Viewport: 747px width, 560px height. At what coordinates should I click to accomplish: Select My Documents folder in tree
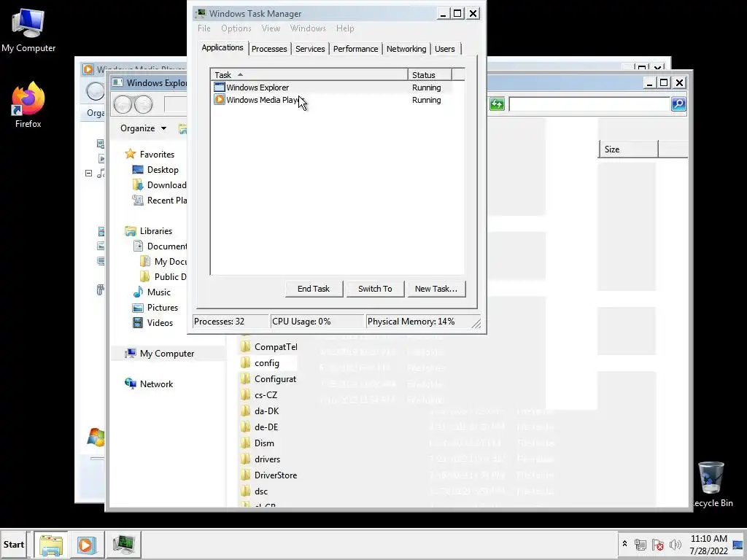coord(163,262)
